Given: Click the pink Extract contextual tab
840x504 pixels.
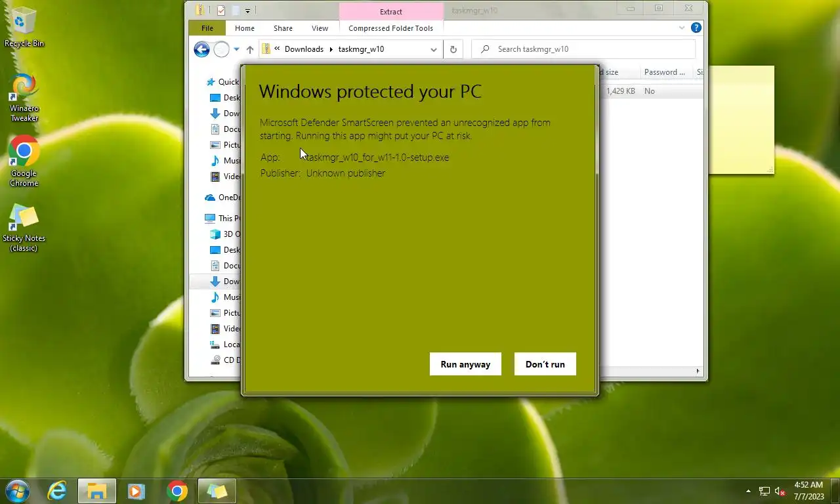Looking at the screenshot, I should [x=391, y=11].
